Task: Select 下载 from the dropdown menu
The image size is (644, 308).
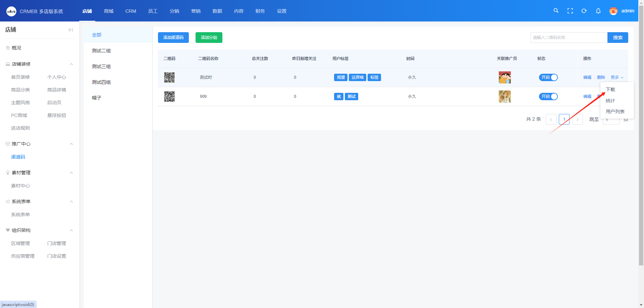Action: pos(610,89)
